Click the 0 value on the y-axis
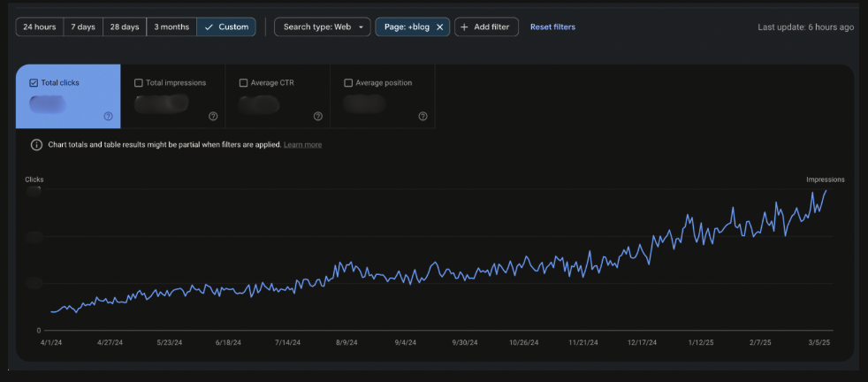Viewport: 868px width, 382px height. click(x=39, y=331)
